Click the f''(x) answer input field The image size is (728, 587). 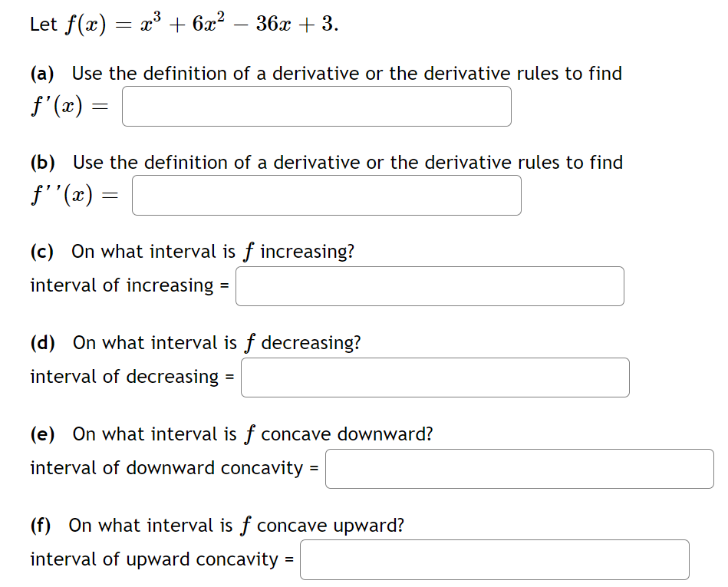coord(325,196)
